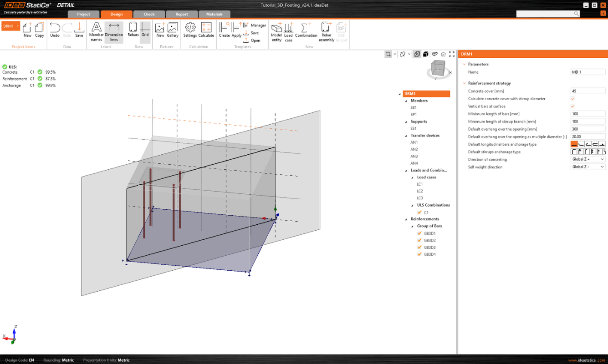This screenshot has height=364, width=608.
Task: Open Self weight direction dropdown
Action: 588,167
